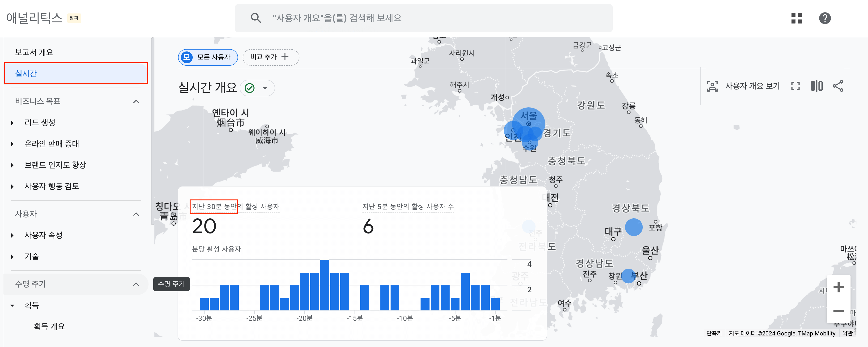Click the 서울 user bubble on map
Image resolution: width=868 pixels, height=347 pixels.
click(x=528, y=123)
